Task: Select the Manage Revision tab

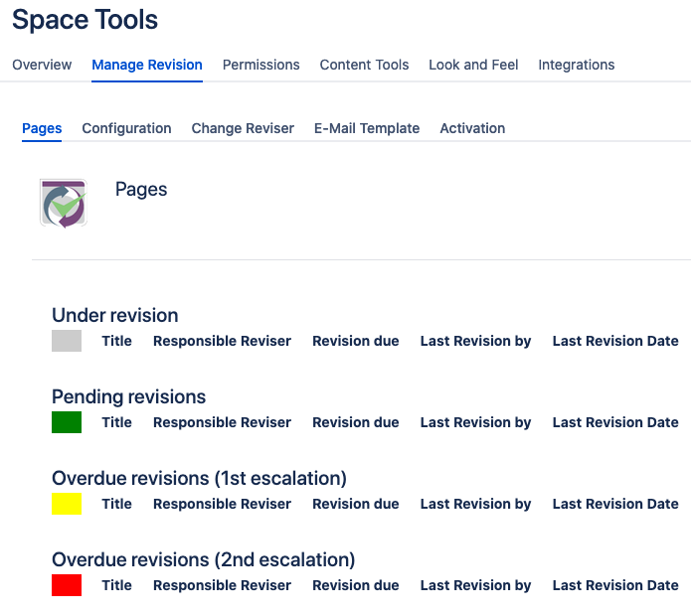Action: pos(147,65)
